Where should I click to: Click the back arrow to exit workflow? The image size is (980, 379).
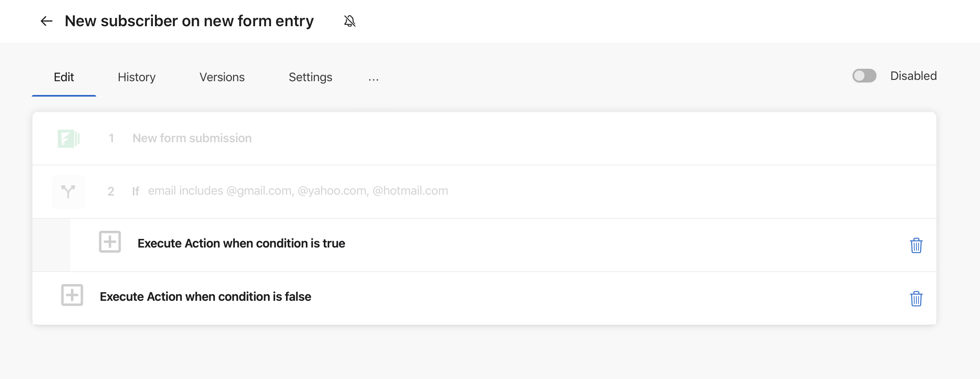(x=46, y=21)
